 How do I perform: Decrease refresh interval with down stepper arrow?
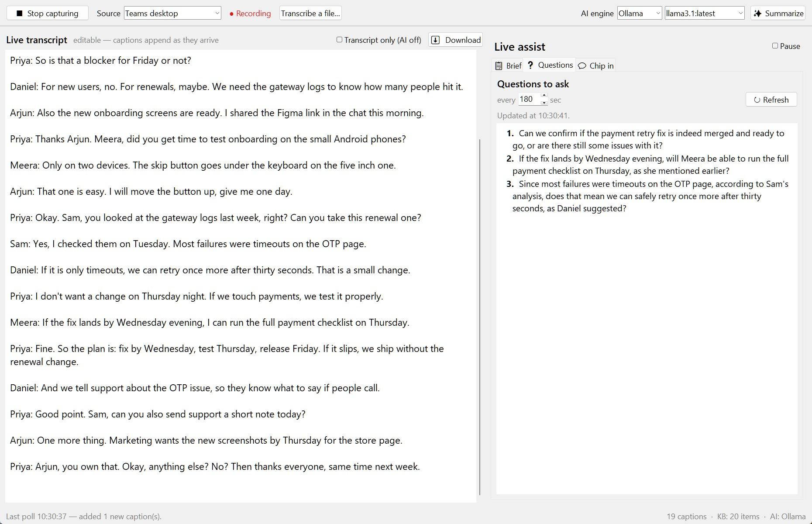[544, 103]
